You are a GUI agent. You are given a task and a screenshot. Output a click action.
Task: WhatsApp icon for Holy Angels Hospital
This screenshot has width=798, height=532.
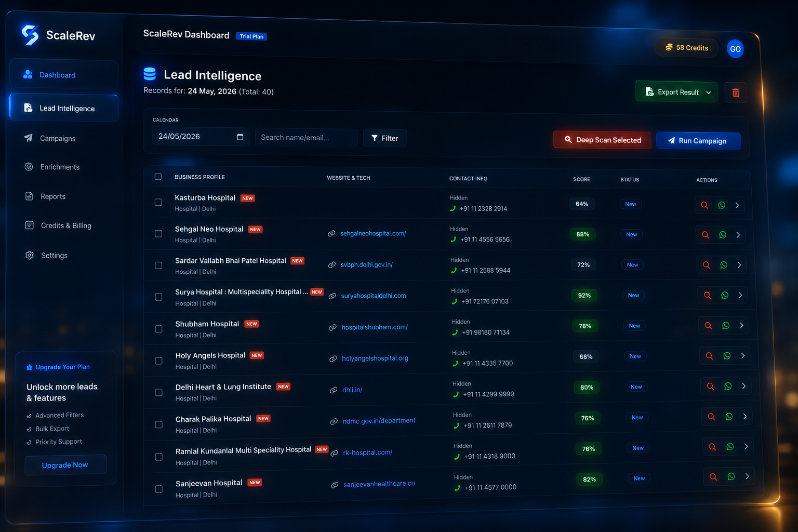(x=727, y=356)
